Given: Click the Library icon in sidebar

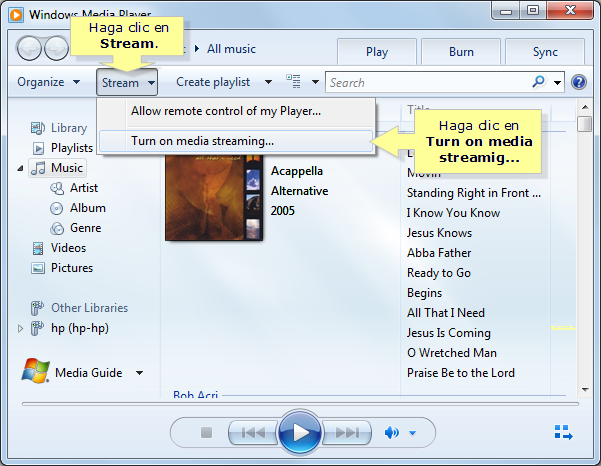Looking at the screenshot, I should point(38,128).
